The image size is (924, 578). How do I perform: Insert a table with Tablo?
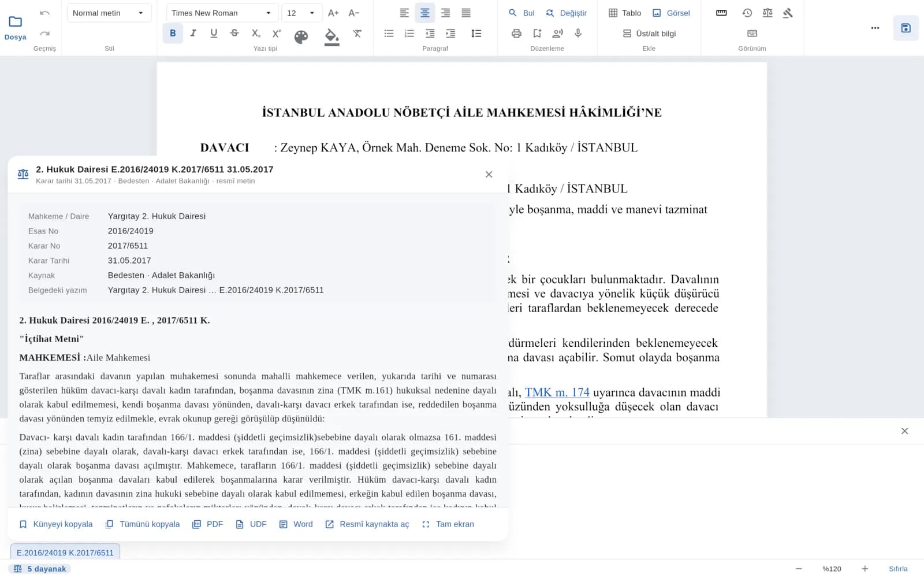tap(625, 13)
